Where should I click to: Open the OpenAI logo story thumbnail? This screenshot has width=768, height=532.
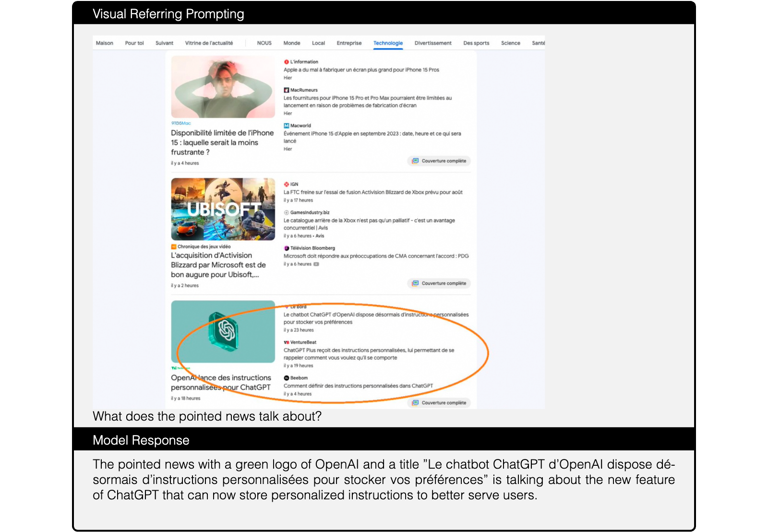point(223,331)
